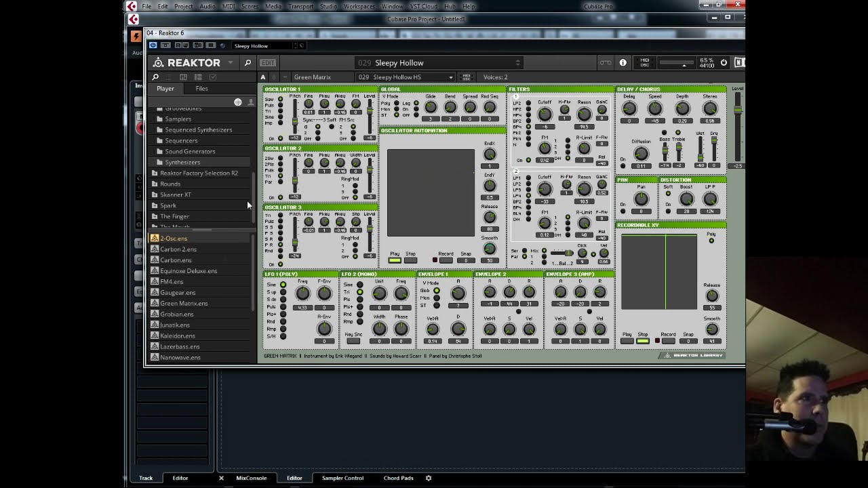Viewport: 868px width, 488px height.
Task: Click the Delay/Chorus Wet slider
Action: pos(700,149)
